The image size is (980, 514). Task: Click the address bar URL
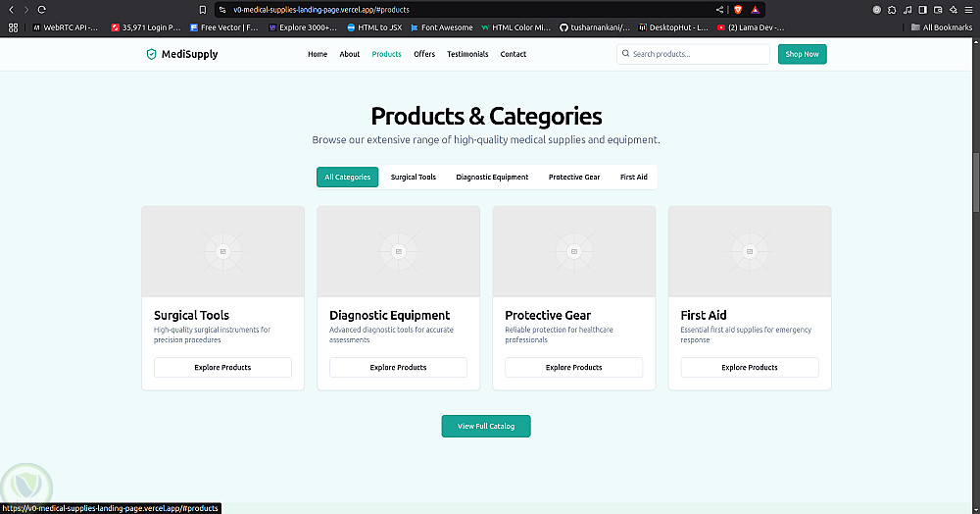tap(321, 10)
